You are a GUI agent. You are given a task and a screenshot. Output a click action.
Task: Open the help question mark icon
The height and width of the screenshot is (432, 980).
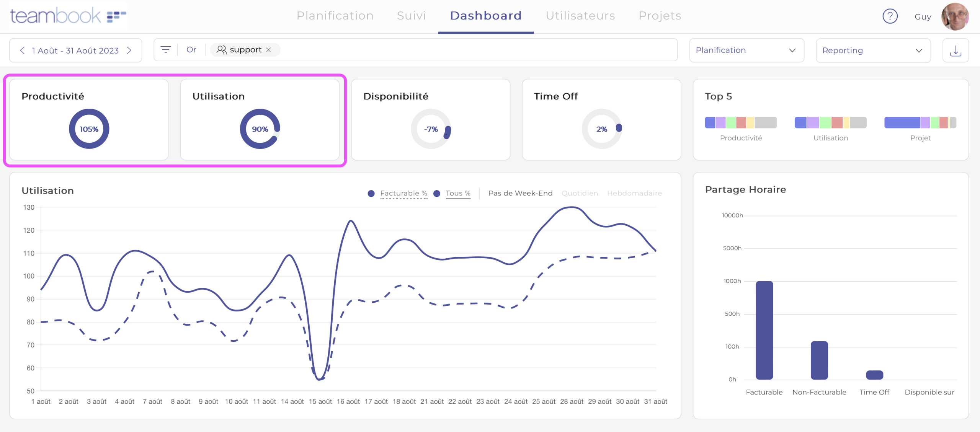pyautogui.click(x=890, y=16)
